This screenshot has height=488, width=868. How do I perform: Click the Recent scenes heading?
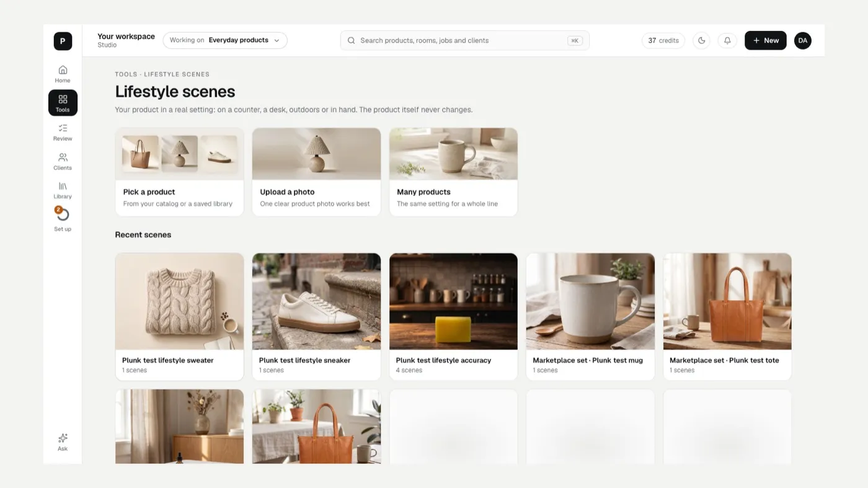[x=143, y=235]
